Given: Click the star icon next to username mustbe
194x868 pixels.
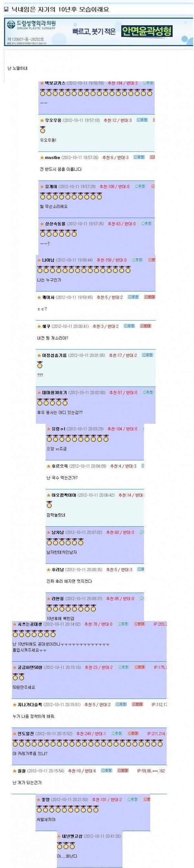Looking at the screenshot, I should coord(42,157).
